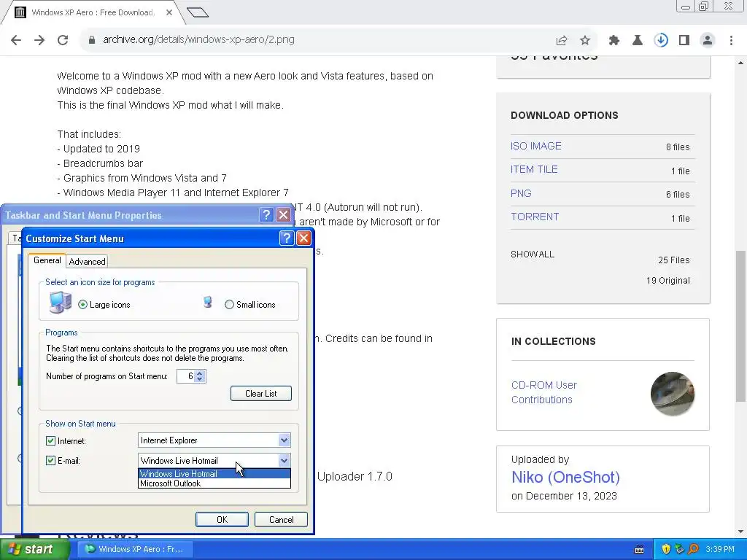The height and width of the screenshot is (560, 747).
Task: Confirm with the OK button
Action: (222, 519)
